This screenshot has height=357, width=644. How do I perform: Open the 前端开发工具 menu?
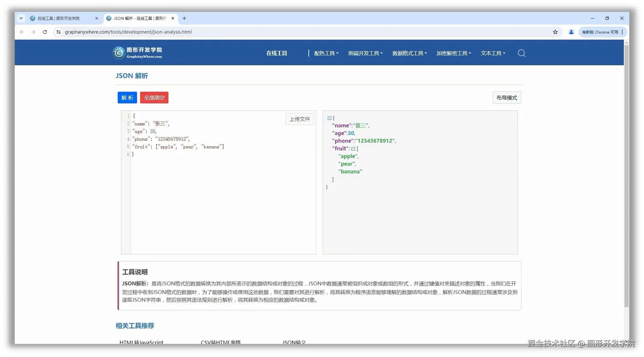[x=365, y=53]
